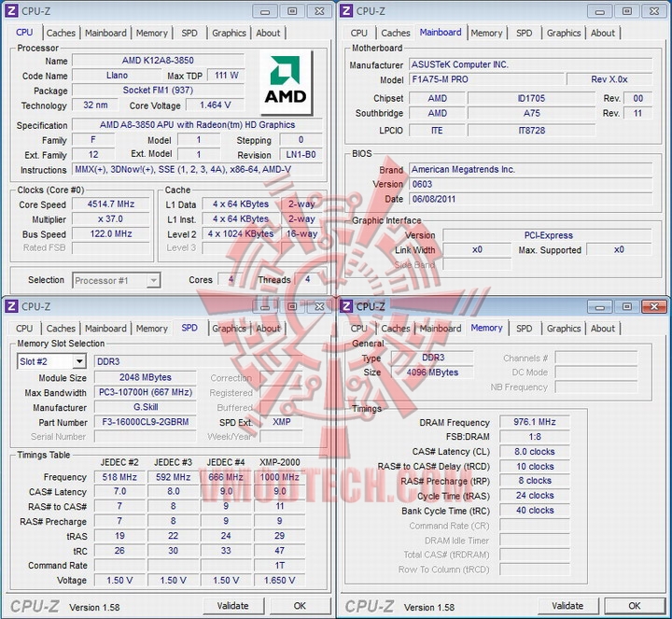Open the Slot #2 memory slot dropdown
Image resolution: width=672 pixels, height=619 pixels.
pos(78,361)
